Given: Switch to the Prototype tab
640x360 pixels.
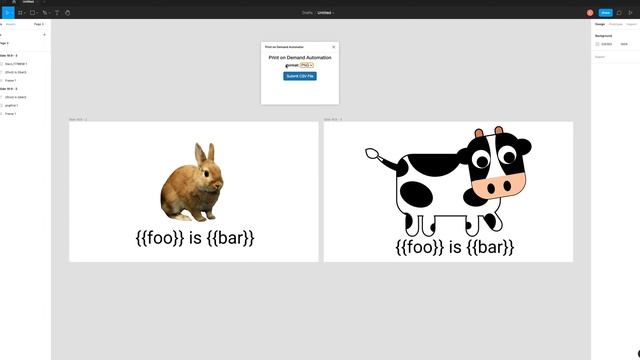Looking at the screenshot, I should 616,24.
